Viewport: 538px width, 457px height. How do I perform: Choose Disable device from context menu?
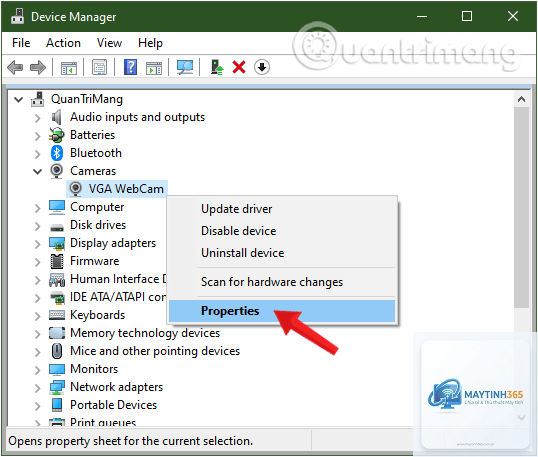(282, 231)
